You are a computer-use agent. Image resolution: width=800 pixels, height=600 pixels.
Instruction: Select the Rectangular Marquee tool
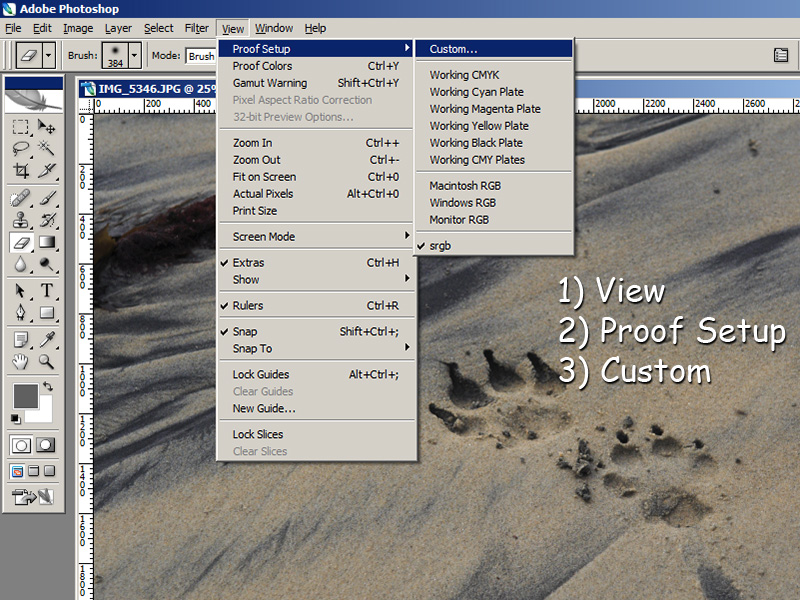[20, 127]
